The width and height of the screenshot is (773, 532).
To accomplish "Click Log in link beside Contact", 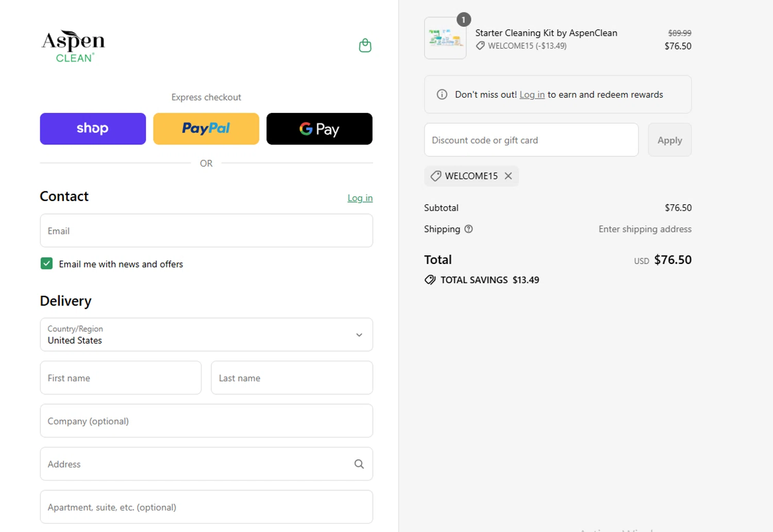I will click(360, 198).
